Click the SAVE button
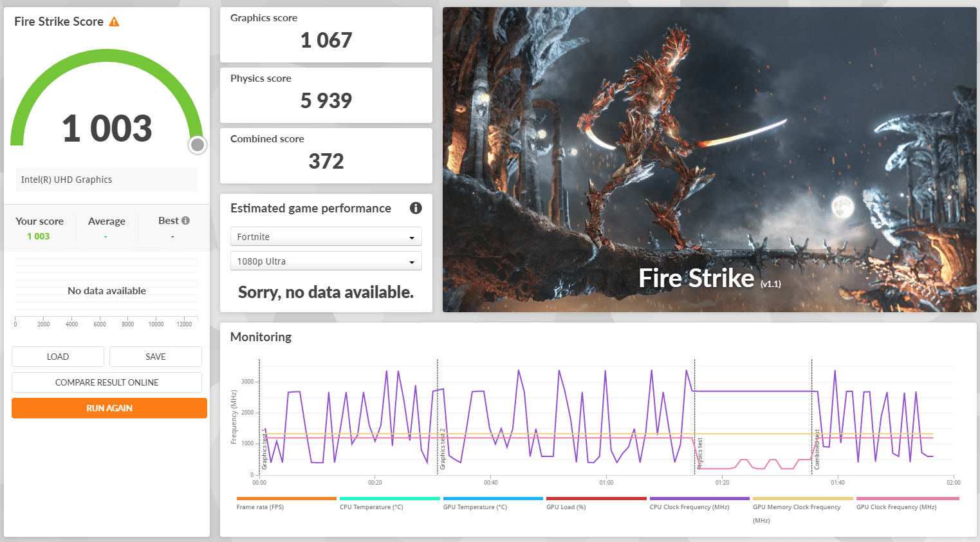 156,357
